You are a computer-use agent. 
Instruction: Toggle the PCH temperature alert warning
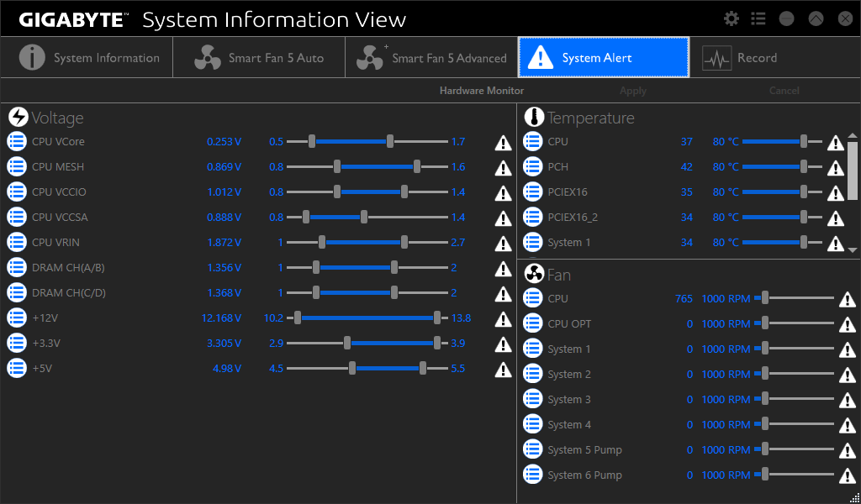pos(835,168)
